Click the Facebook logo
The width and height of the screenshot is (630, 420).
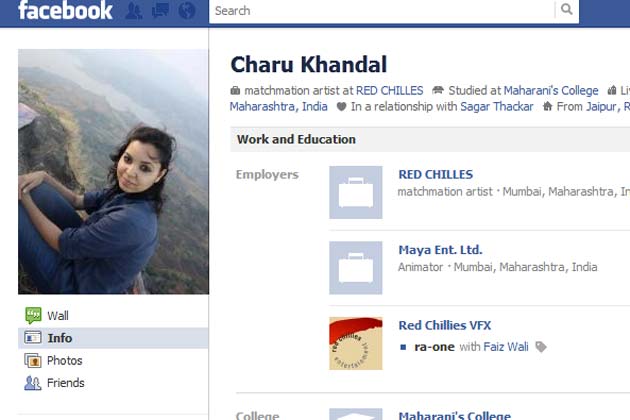coord(65,10)
